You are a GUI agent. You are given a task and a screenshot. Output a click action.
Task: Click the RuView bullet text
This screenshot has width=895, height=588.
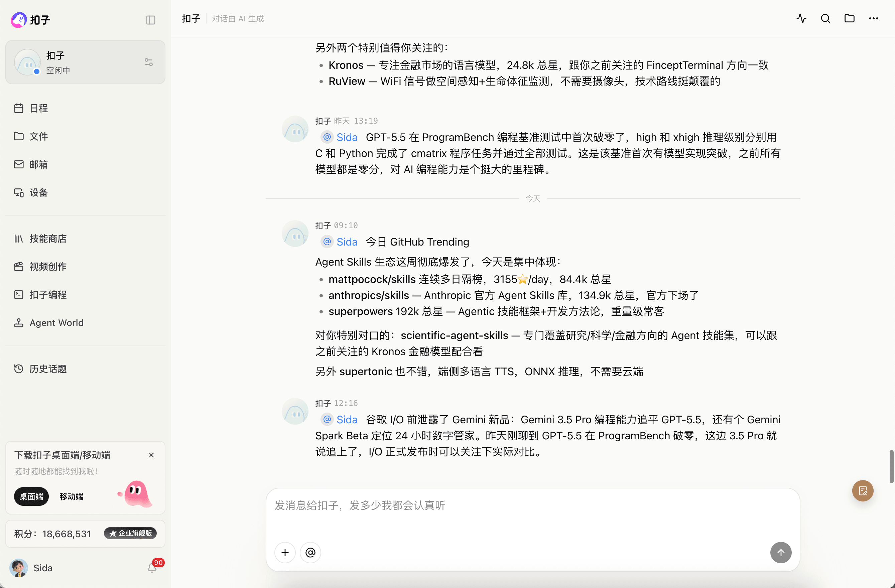(x=524, y=81)
